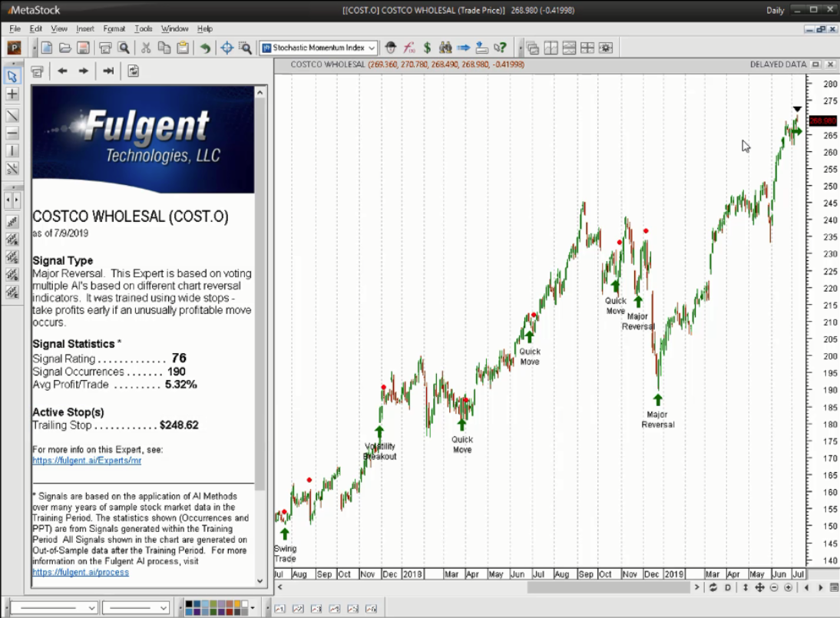Open the Insert menu
This screenshot has height=618, width=840.
point(84,28)
